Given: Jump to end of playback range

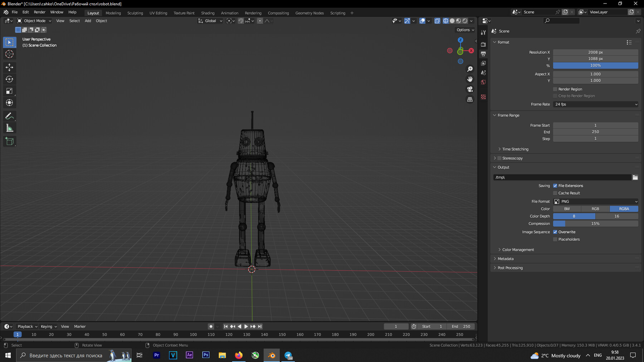Looking at the screenshot, I should point(259,326).
